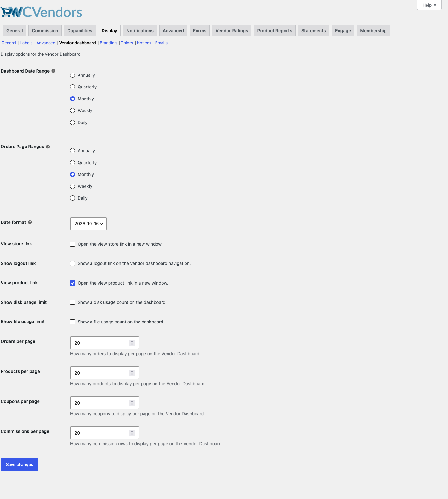448x499 pixels.
Task: Open the Labels sub-section link
Action: (27, 43)
